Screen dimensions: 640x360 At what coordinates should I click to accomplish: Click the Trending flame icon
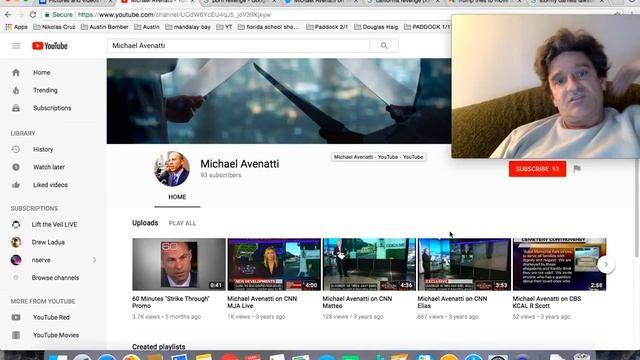[x=16, y=90]
